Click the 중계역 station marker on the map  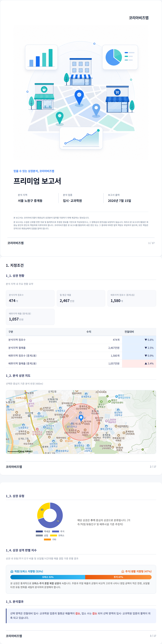click(41, 447)
